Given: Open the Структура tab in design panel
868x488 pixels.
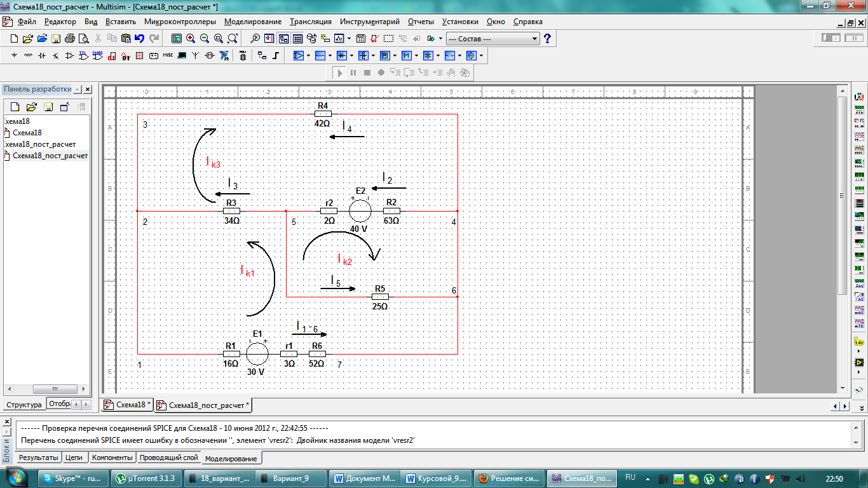Looking at the screenshot, I should coord(24,405).
